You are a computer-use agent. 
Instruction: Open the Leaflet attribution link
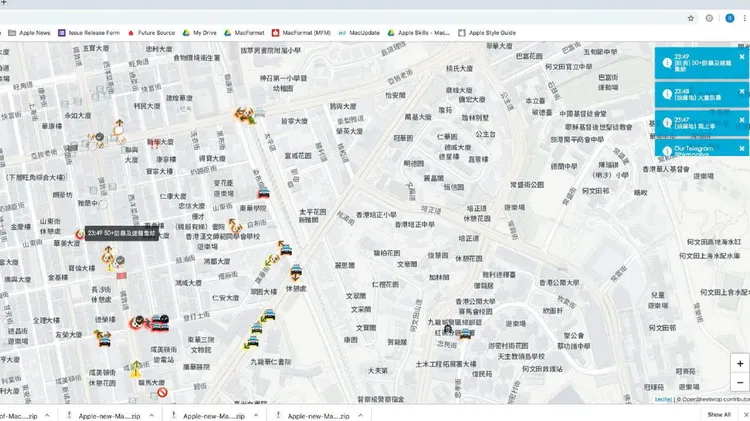[663, 399]
